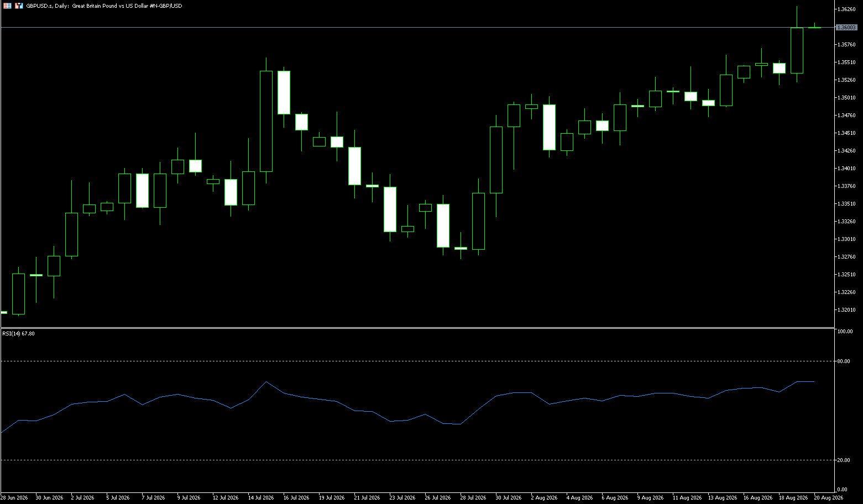Click the 9 Jul 2026 date label
Image resolution: width=863 pixels, height=504 pixels.
189,498
